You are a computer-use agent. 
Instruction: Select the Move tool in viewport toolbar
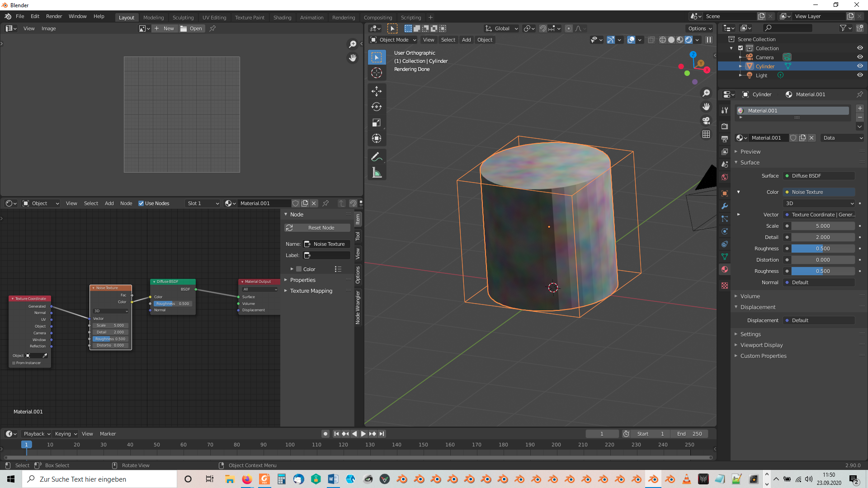tap(376, 91)
